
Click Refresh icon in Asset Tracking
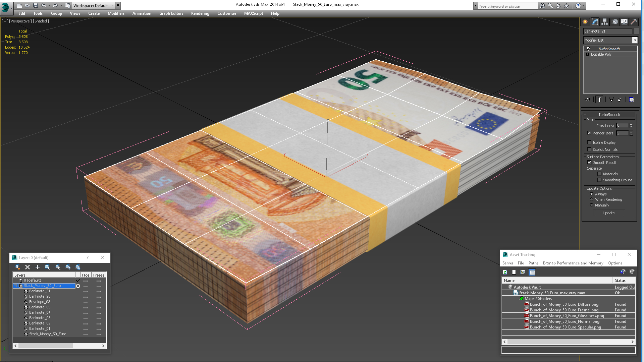pos(505,272)
